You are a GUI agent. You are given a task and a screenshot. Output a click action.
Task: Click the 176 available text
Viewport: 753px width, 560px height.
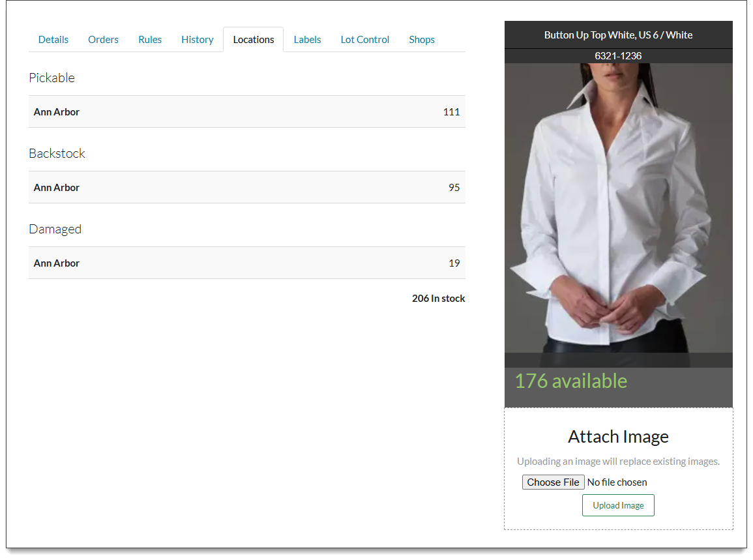click(571, 381)
